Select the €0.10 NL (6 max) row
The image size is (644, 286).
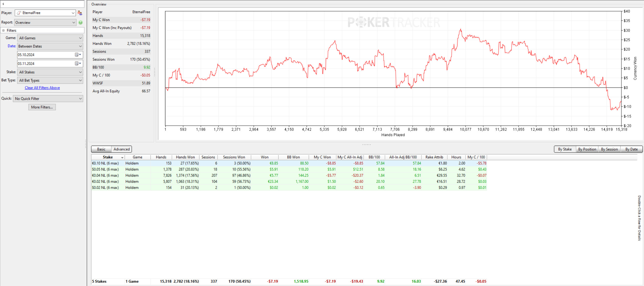tap(289, 163)
